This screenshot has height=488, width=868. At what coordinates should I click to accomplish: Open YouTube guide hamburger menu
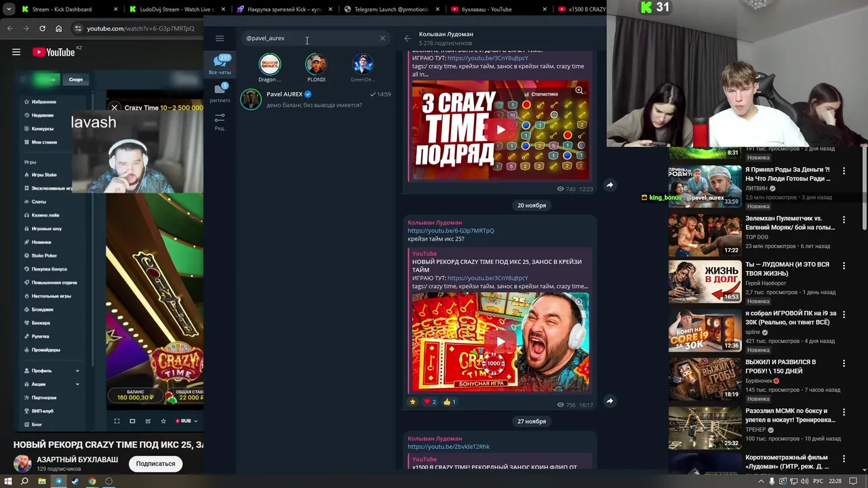click(16, 52)
